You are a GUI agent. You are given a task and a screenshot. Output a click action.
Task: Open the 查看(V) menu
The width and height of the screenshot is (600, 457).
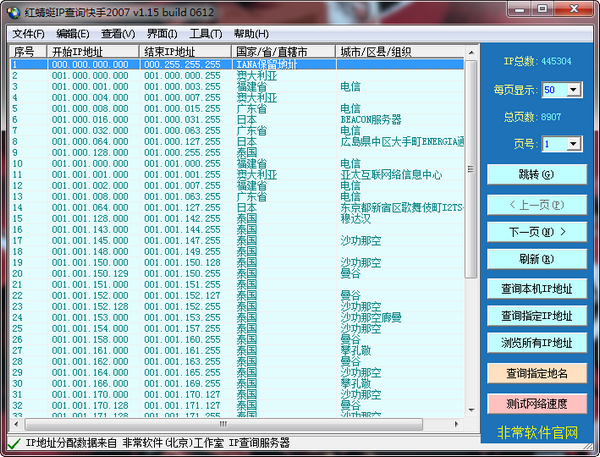[118, 33]
